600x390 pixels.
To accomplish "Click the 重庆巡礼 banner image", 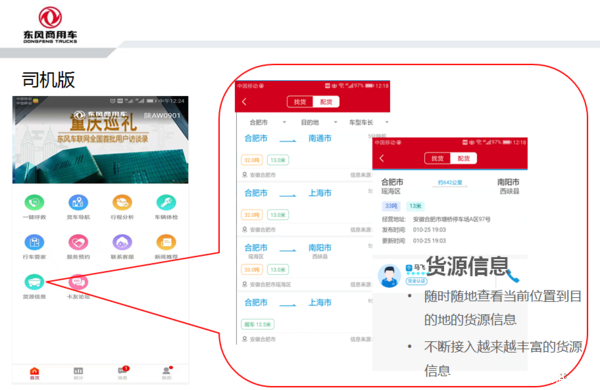I will [100, 140].
